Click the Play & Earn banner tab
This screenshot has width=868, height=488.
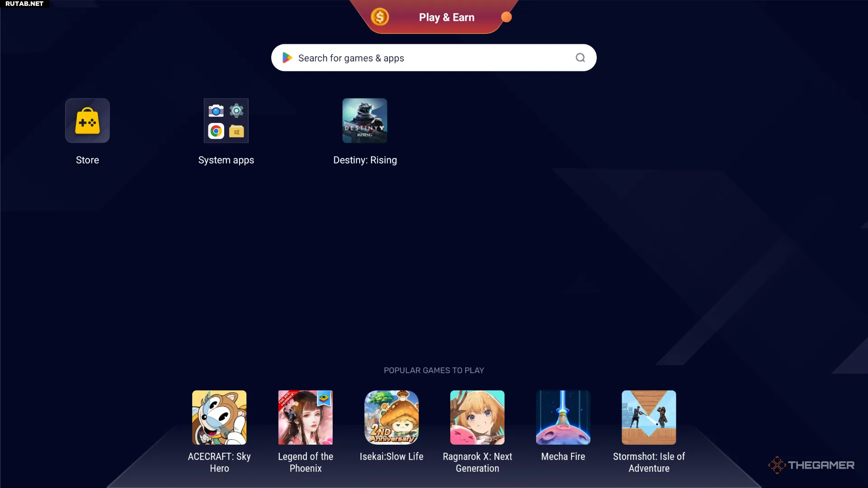click(x=434, y=17)
